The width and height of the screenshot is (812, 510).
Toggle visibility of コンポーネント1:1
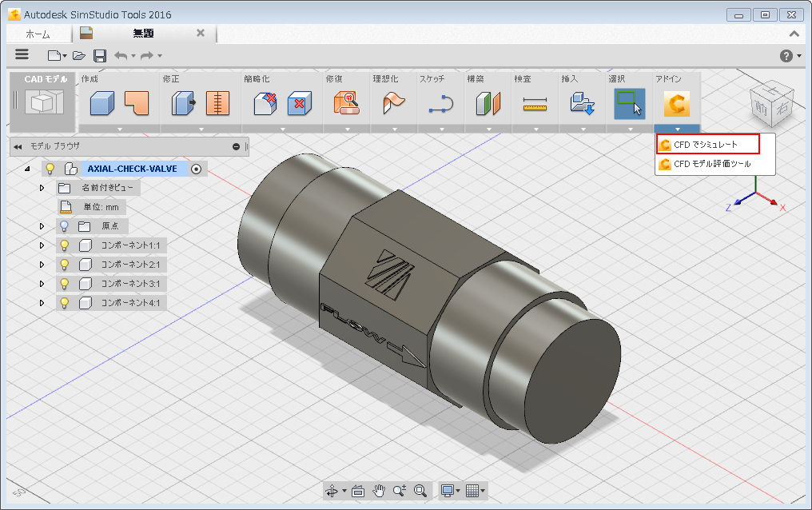(64, 245)
